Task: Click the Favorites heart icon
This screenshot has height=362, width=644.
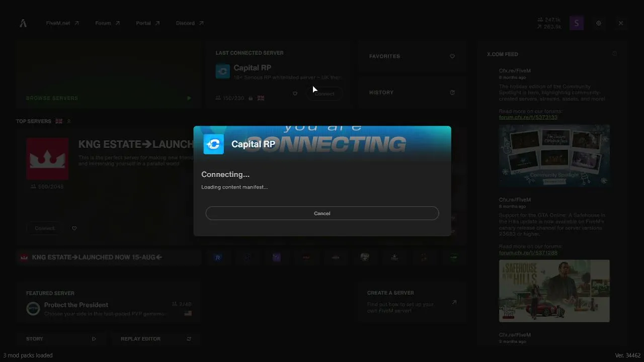Action: (452, 56)
